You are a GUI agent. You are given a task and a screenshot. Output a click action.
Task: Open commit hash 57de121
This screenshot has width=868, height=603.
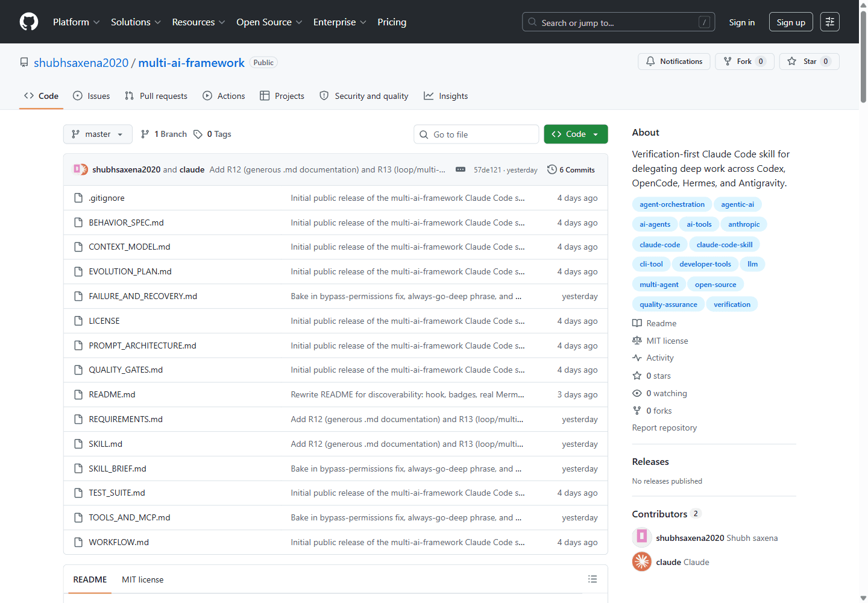[487, 170]
